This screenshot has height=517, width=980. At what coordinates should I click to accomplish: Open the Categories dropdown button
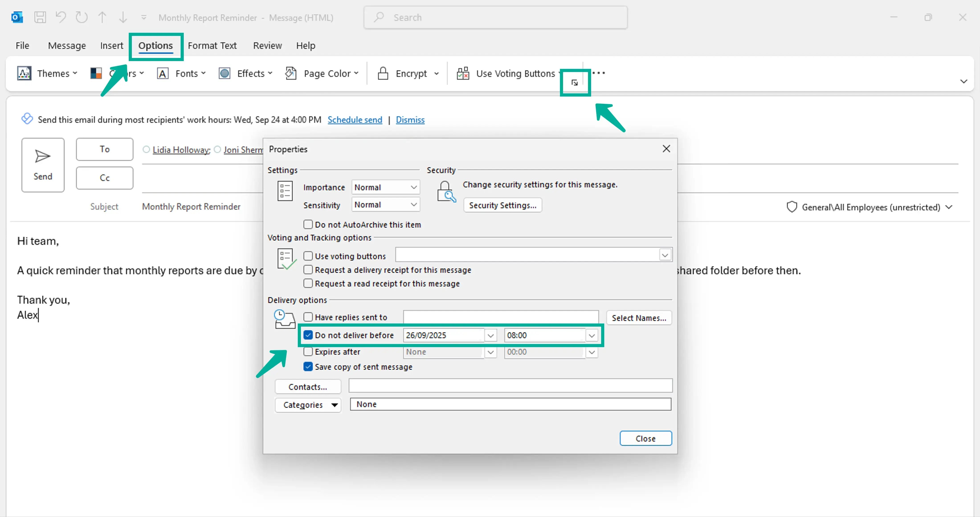pyautogui.click(x=308, y=405)
